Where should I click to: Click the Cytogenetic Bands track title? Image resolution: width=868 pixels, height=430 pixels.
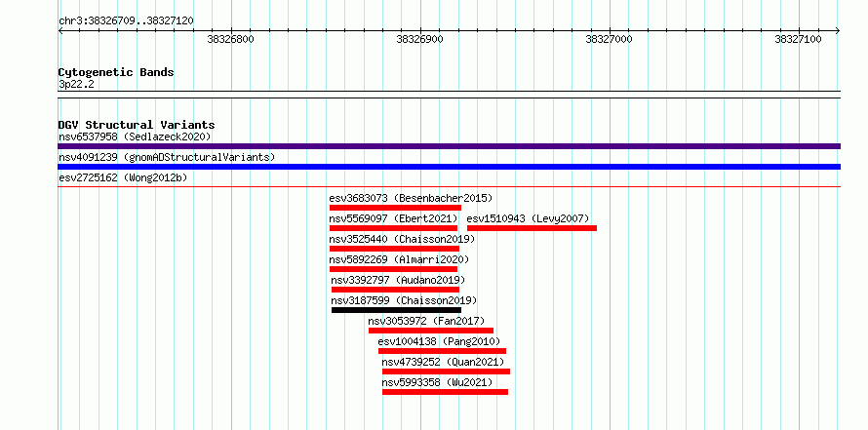pos(116,72)
